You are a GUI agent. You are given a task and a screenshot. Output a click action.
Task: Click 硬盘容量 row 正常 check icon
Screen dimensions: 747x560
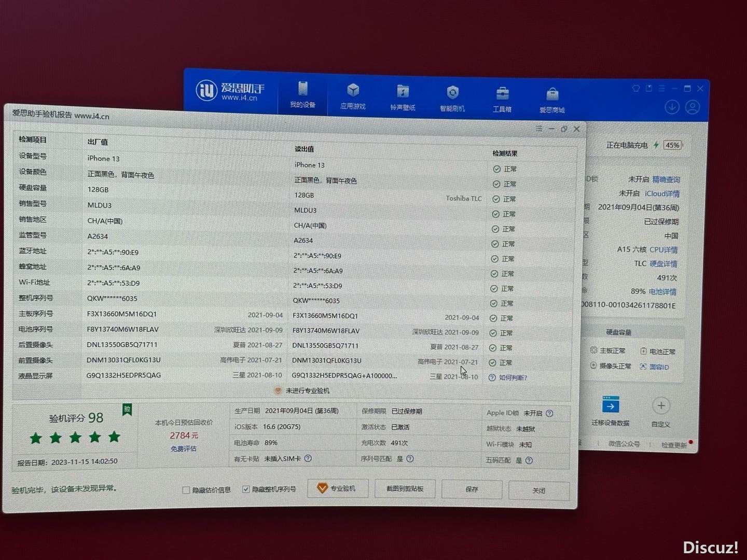tap(496, 199)
